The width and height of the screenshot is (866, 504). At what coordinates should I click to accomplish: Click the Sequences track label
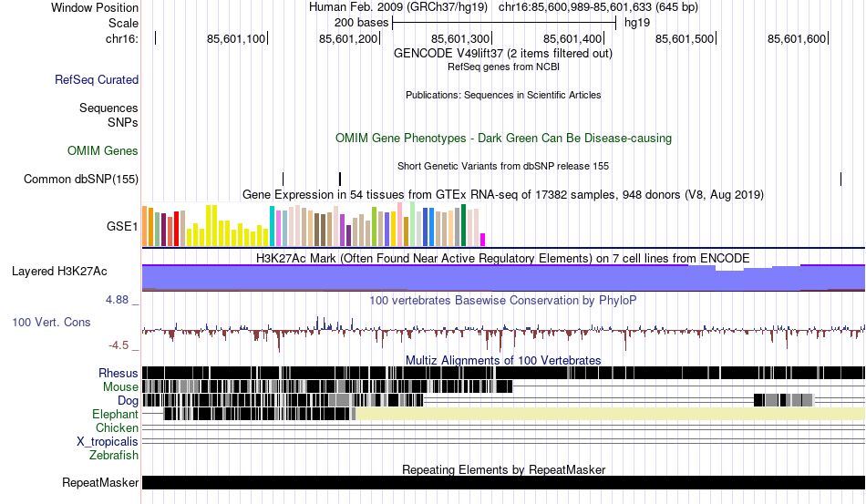point(108,108)
